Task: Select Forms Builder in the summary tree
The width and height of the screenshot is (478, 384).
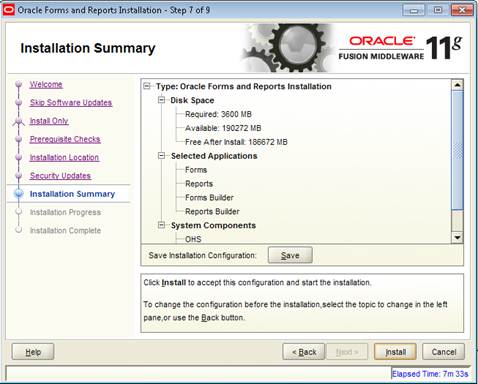Action: pyautogui.click(x=209, y=198)
